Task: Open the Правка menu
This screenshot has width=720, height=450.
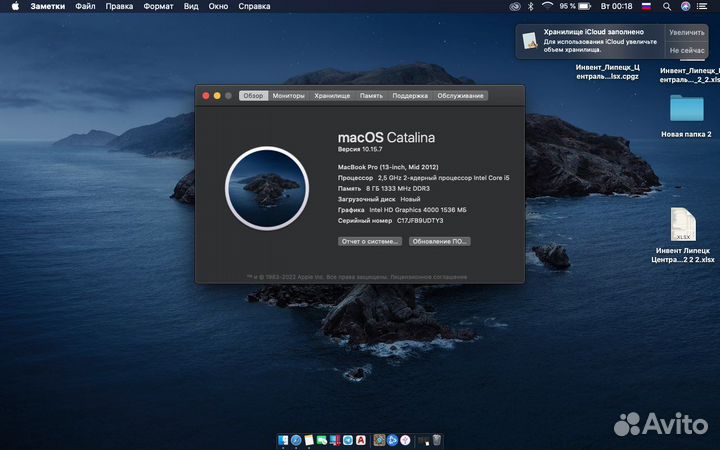Action: coord(119,6)
